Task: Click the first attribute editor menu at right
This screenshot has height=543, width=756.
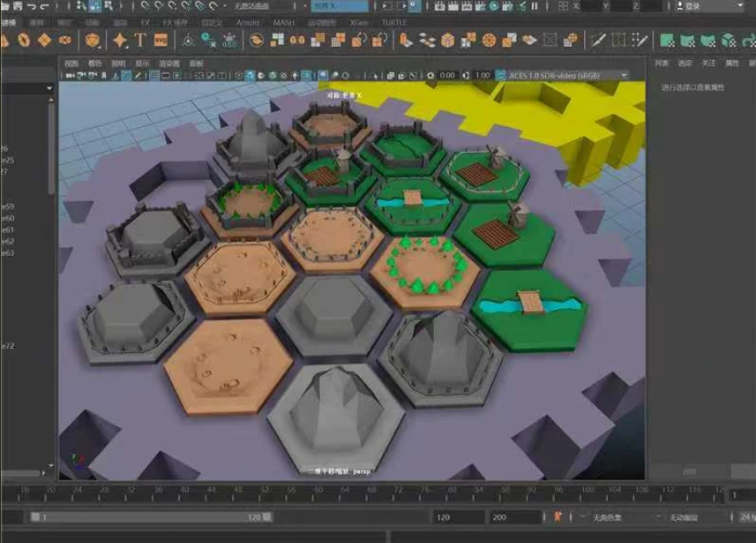Action: click(x=662, y=64)
